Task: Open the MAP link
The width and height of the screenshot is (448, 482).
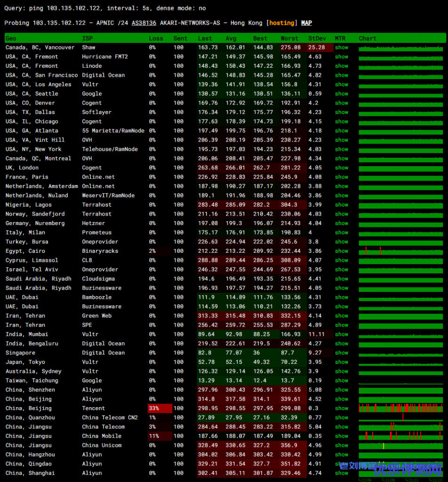Action: (306, 23)
